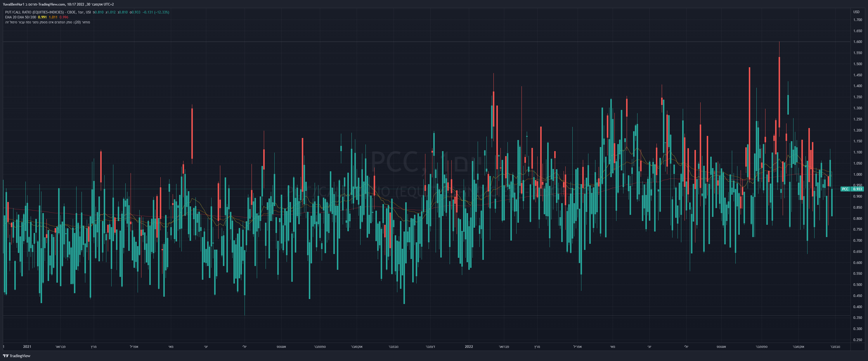Click the 2021 year label on time axis

coord(27,346)
